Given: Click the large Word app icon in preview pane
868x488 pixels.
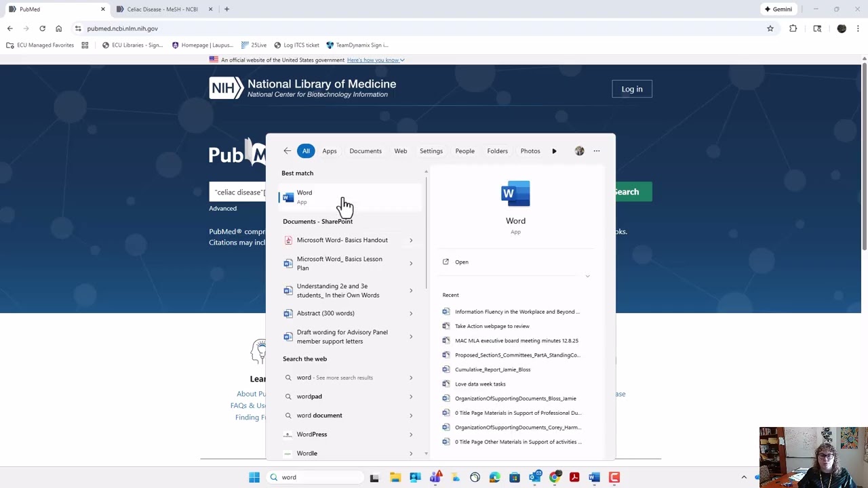Looking at the screenshot, I should point(515,194).
